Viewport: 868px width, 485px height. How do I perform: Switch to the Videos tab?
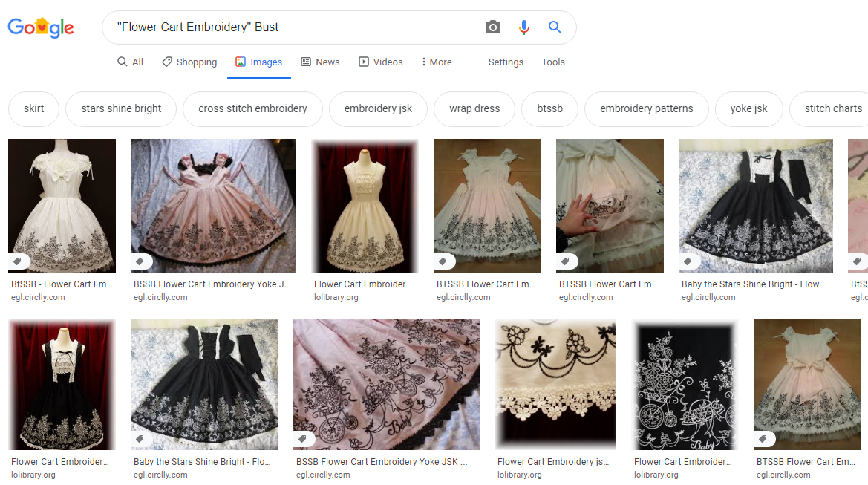381,62
